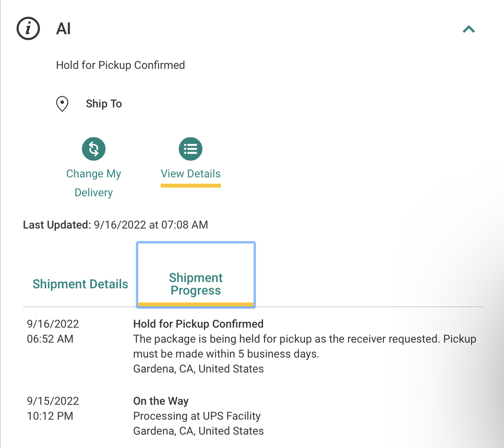Screen dimensions: 504x448
Task: Click the 9/15/2022 progress entry date
Action: pyautogui.click(x=53, y=401)
